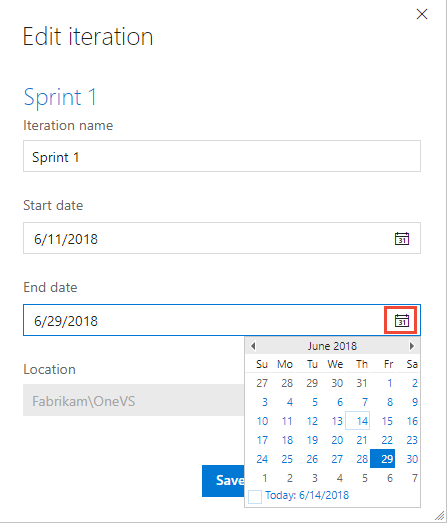
Task: Select June 28 in the calendar
Action: [x=362, y=459]
